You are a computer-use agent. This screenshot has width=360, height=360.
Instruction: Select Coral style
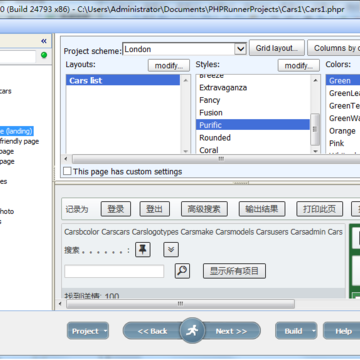[x=209, y=150]
